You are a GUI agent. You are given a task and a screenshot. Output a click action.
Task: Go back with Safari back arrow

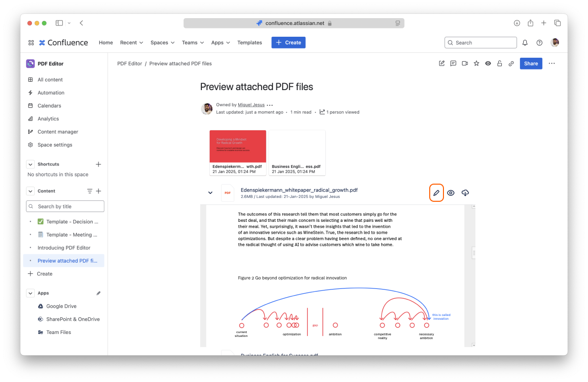(x=81, y=23)
